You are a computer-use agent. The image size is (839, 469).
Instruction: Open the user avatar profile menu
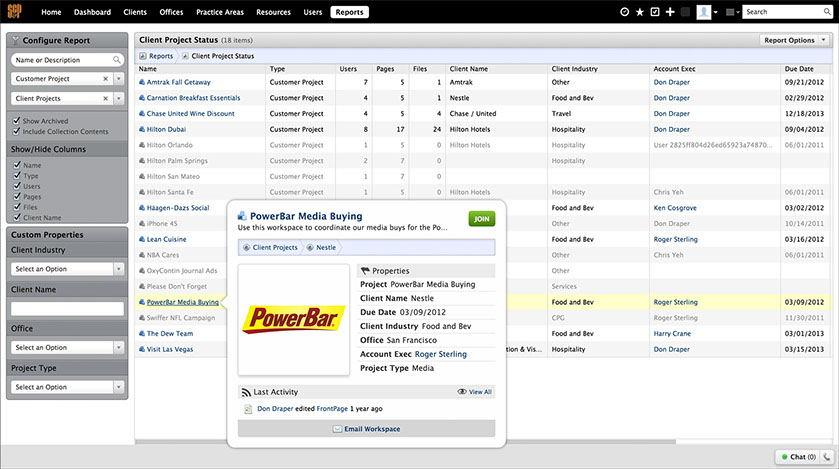(704, 12)
